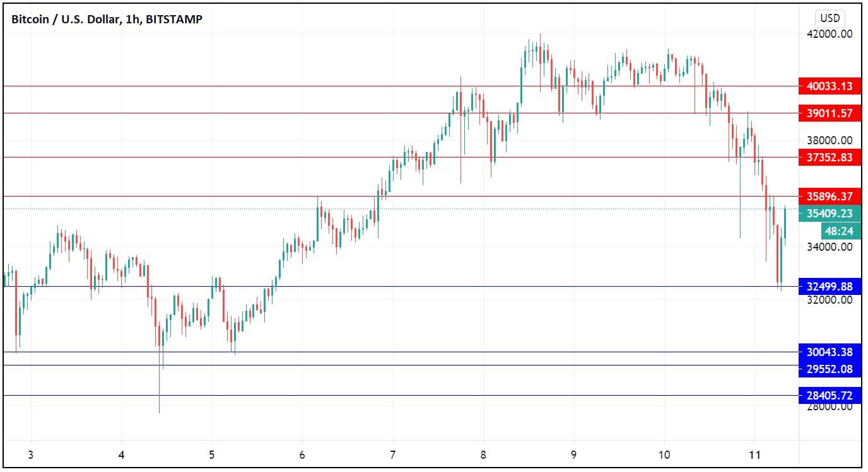The image size is (868, 472).
Task: Click the 28000.00 price axis tick
Action: point(829,406)
